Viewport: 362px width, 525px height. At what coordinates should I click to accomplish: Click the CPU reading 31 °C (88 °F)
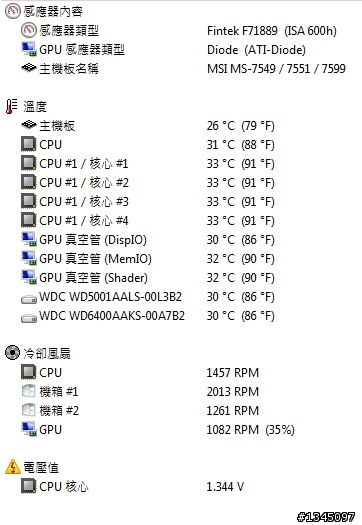(240, 145)
